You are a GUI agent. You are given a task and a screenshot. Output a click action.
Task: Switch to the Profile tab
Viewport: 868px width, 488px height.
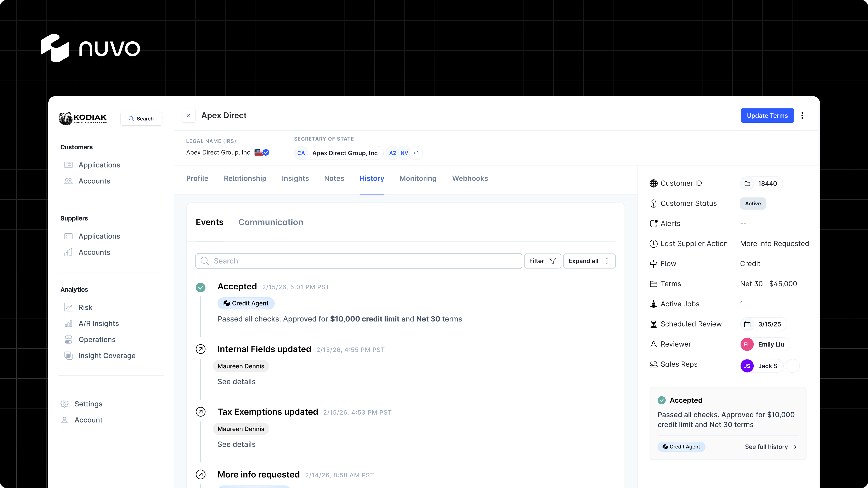coord(197,178)
